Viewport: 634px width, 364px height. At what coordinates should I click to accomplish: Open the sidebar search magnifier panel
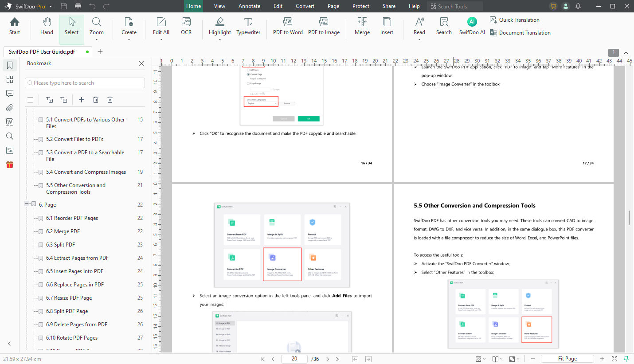[10, 136]
